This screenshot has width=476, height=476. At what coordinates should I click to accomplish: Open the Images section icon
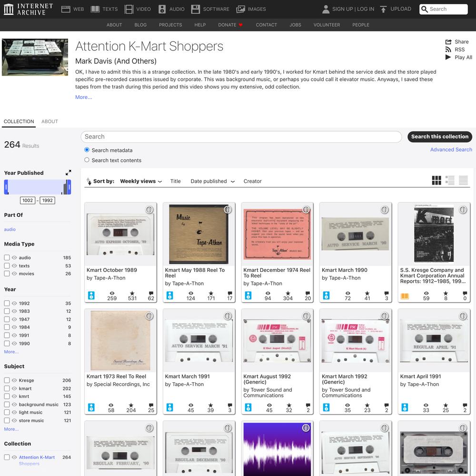pyautogui.click(x=240, y=9)
